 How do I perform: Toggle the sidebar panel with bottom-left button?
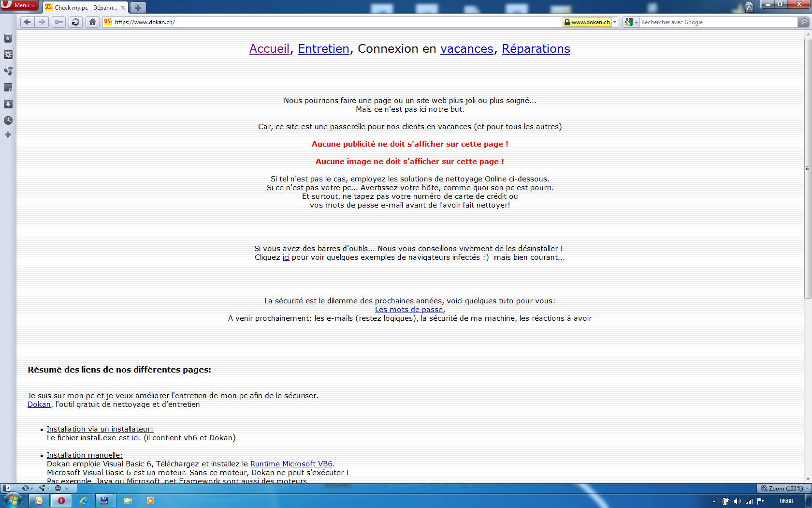pyautogui.click(x=7, y=488)
